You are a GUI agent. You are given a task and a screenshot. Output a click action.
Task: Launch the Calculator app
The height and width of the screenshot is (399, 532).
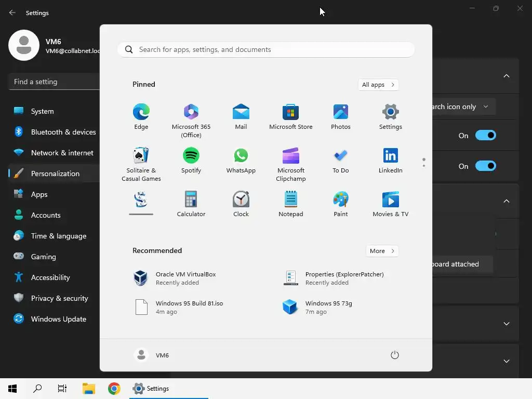pos(191,204)
